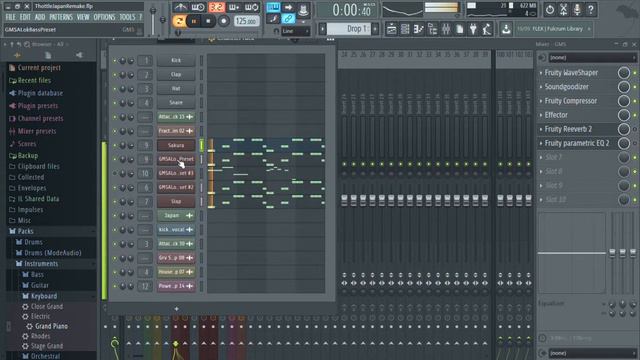Open the help question mark icon

click(x=591, y=9)
